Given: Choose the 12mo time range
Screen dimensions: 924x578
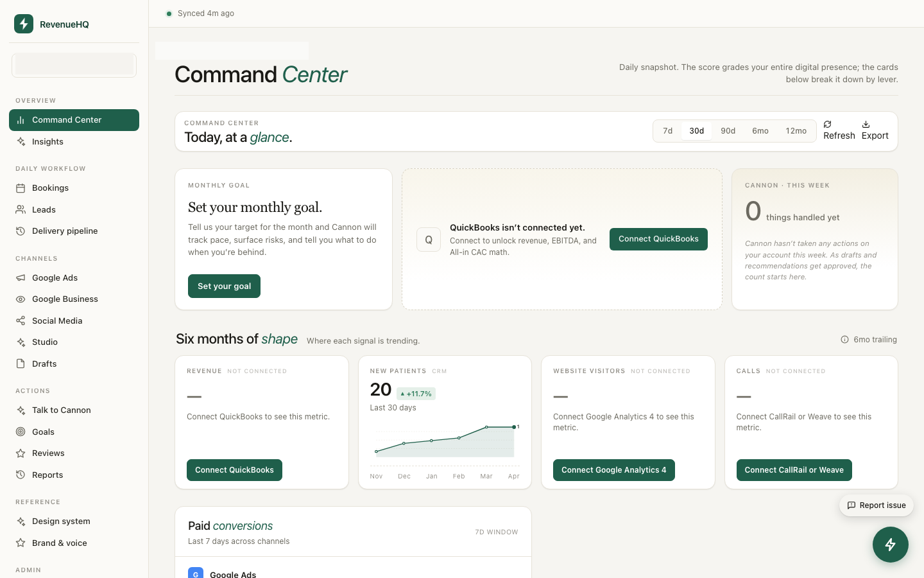Looking at the screenshot, I should coord(796,131).
